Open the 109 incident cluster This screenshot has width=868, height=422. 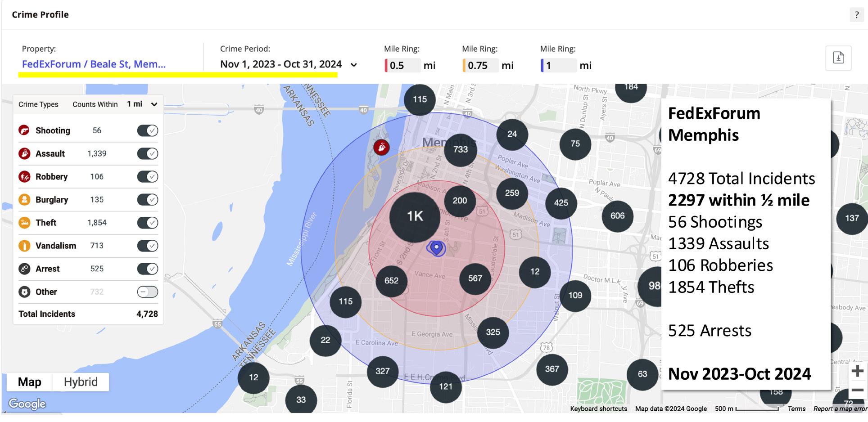[x=575, y=296]
